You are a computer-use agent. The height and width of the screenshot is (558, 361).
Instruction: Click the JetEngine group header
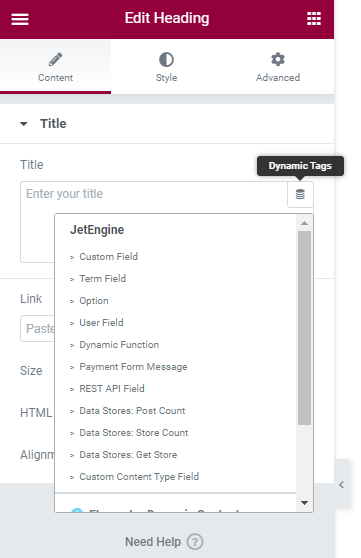pyautogui.click(x=97, y=230)
